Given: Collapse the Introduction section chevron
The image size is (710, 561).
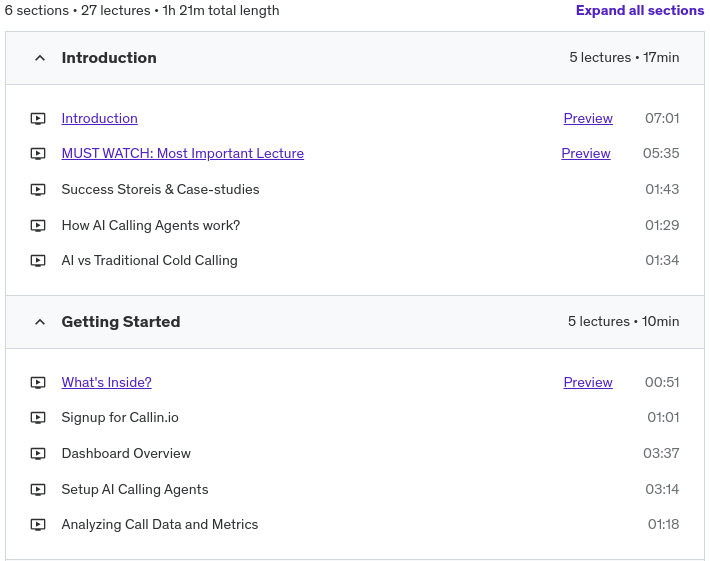Looking at the screenshot, I should (40, 58).
